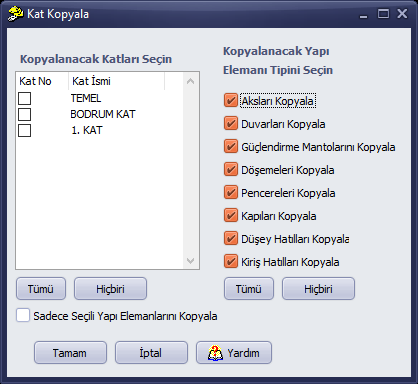Toggle Pencereleri Kopyala checkbox
The image size is (418, 384).
pos(231,193)
